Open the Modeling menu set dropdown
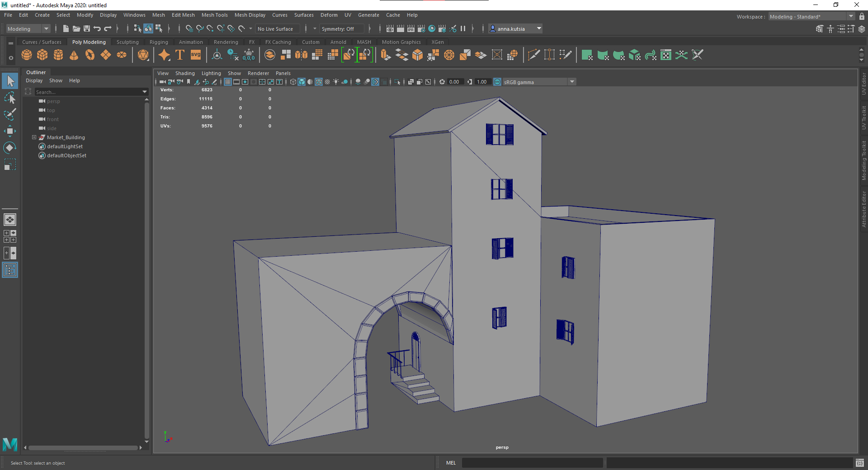The height and width of the screenshot is (470, 868). point(28,28)
